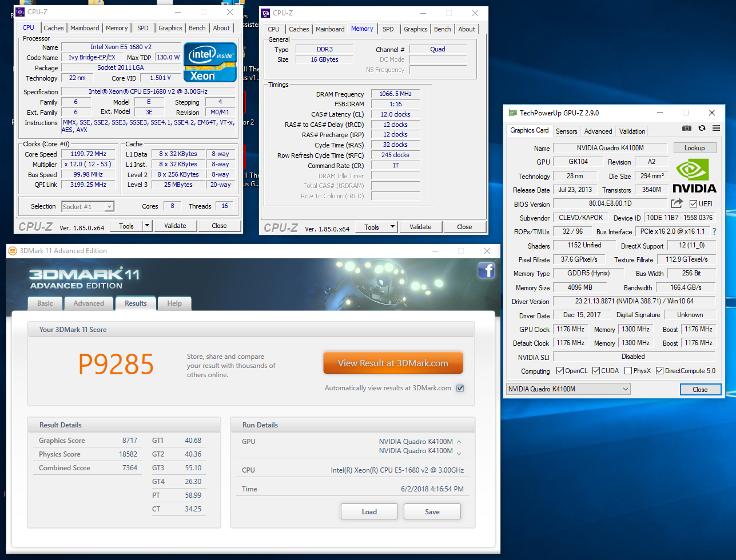The width and height of the screenshot is (736, 560).
Task: Uncheck automatically view results at 3DMark.com
Action: pyautogui.click(x=460, y=388)
